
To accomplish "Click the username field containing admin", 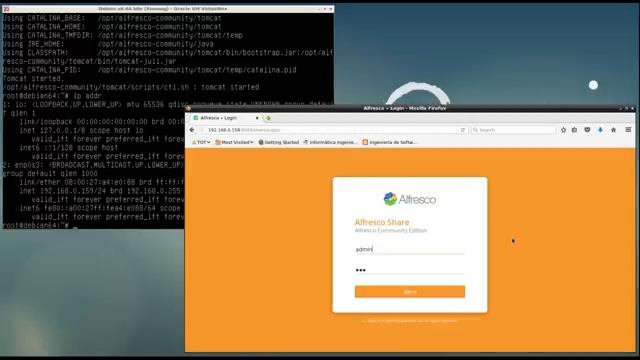I will coord(410,249).
